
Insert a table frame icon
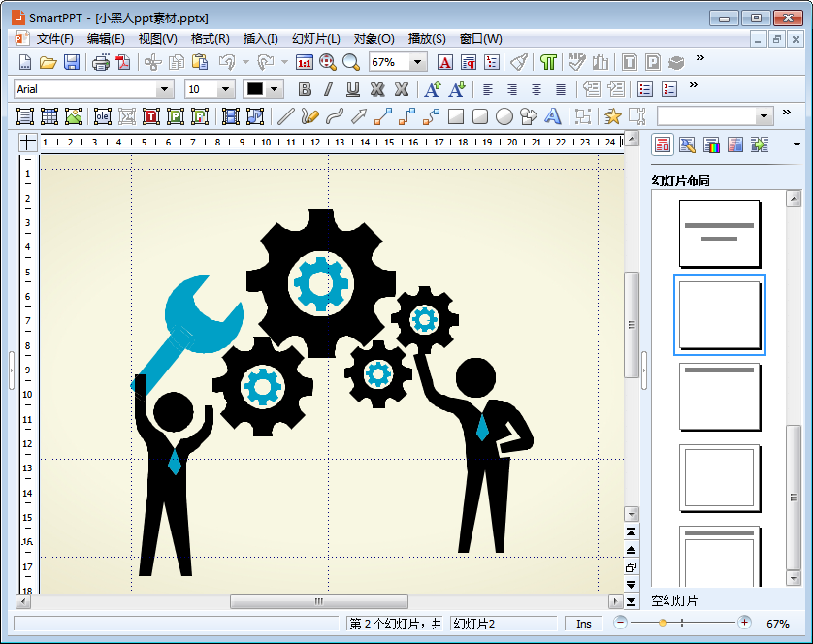point(49,116)
